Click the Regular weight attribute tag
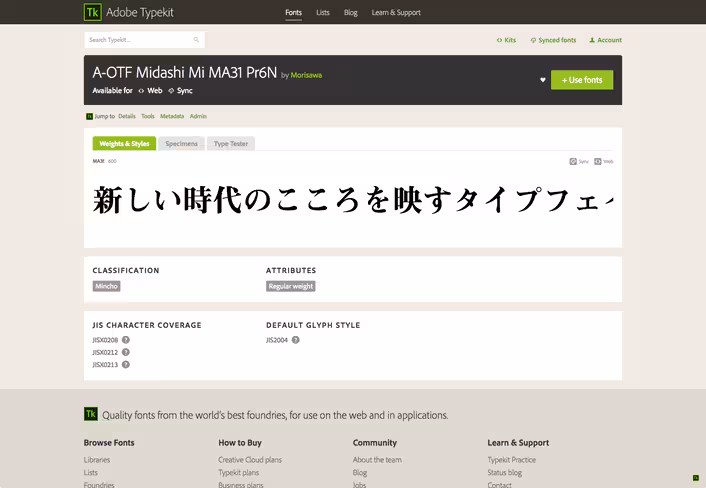Viewport: 706px width, 488px height. pos(290,286)
